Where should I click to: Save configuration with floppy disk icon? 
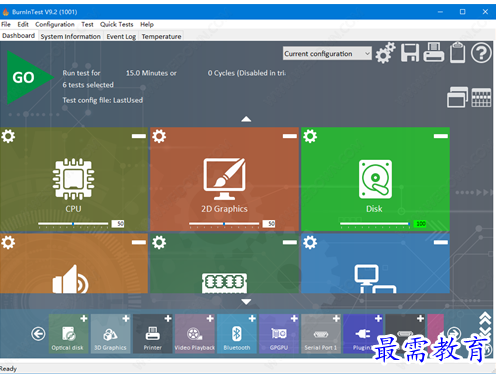tap(410, 53)
